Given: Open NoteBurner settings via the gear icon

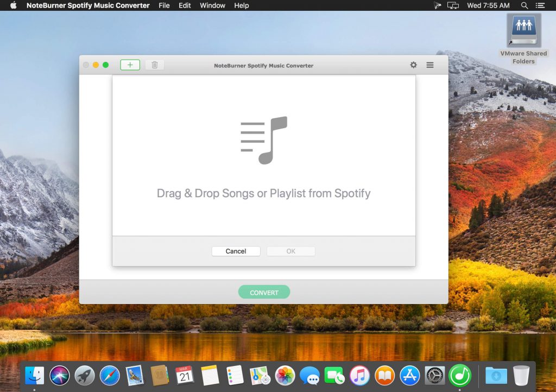Looking at the screenshot, I should click(x=413, y=65).
